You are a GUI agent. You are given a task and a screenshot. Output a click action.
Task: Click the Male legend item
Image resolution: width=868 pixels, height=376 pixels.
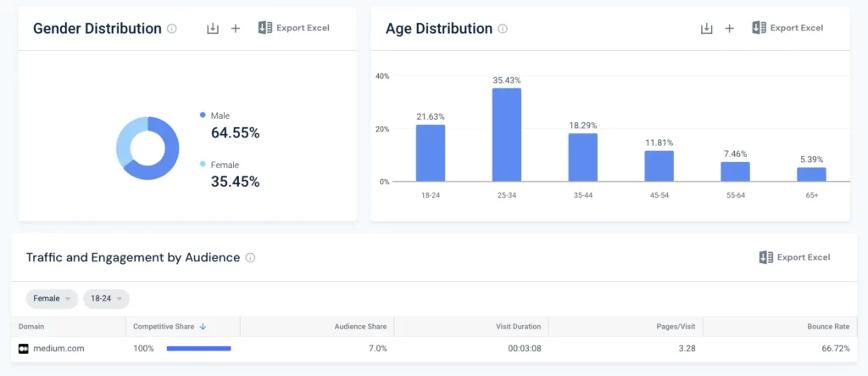coord(220,115)
